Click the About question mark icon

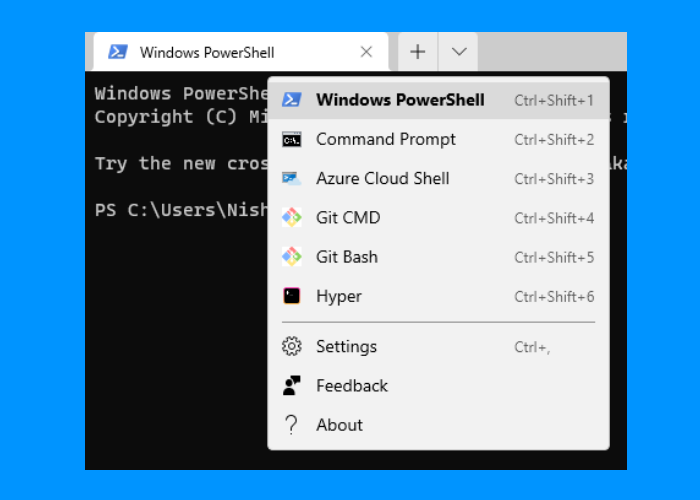291,425
